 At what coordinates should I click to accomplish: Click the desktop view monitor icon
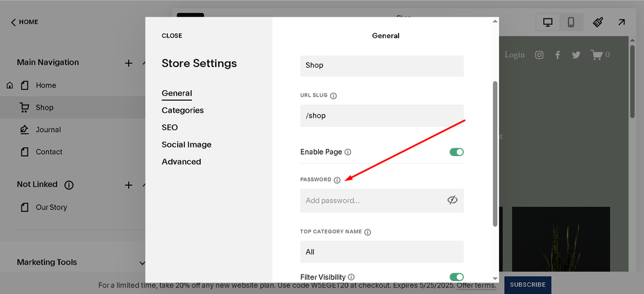pos(547,22)
